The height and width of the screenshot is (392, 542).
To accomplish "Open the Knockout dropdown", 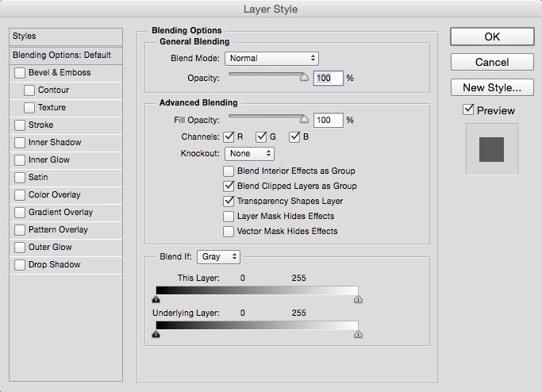I will click(x=249, y=154).
